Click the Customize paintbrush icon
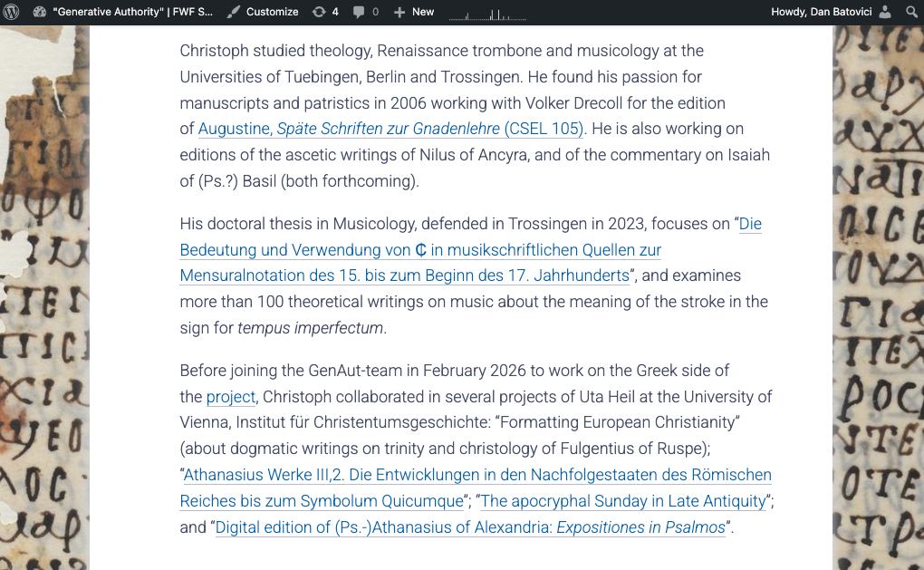924x570 pixels. pos(234,12)
